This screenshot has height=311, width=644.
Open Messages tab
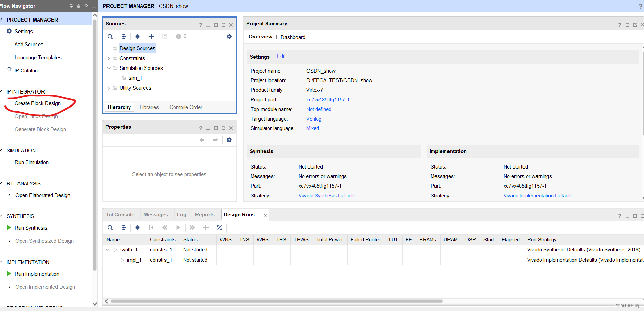[x=156, y=215]
